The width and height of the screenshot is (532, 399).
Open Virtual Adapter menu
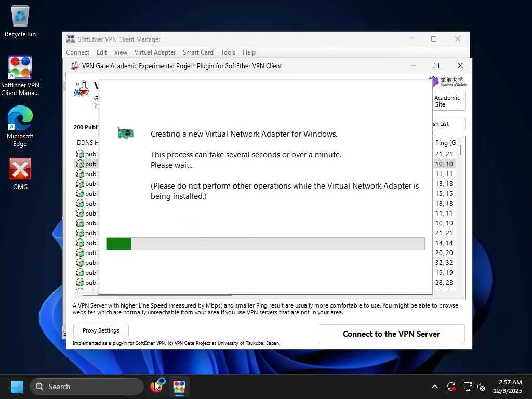click(155, 52)
